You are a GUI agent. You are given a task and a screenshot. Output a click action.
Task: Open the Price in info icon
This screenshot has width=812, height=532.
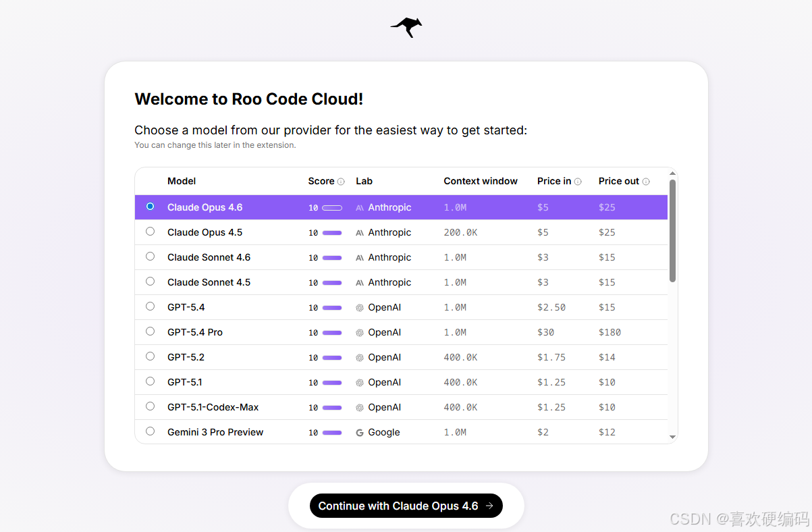(x=578, y=182)
